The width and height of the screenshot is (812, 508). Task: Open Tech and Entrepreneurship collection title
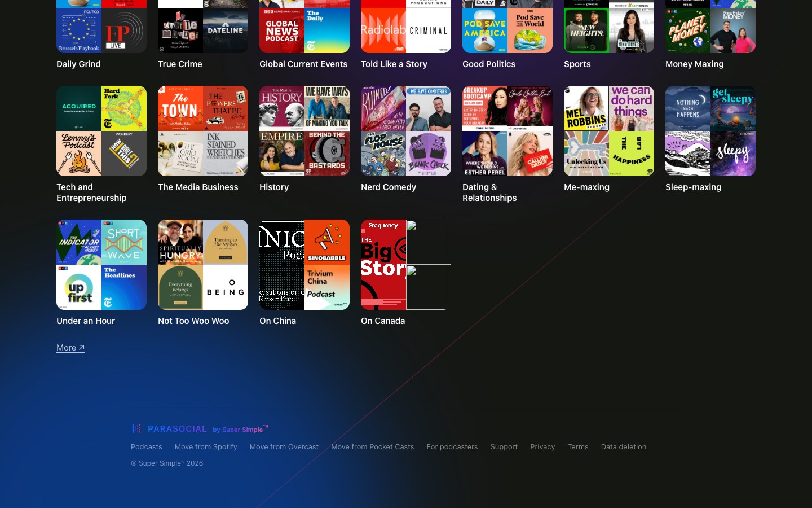(x=91, y=192)
